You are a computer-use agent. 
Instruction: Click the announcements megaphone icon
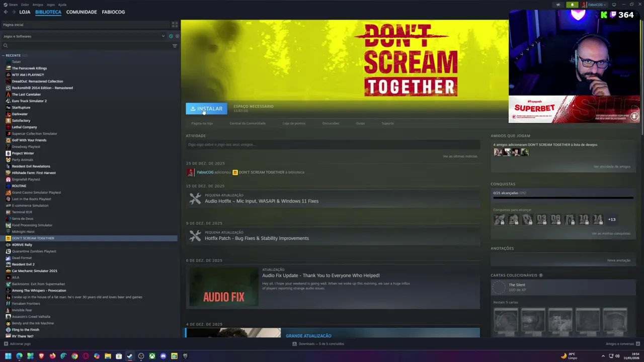point(558,5)
